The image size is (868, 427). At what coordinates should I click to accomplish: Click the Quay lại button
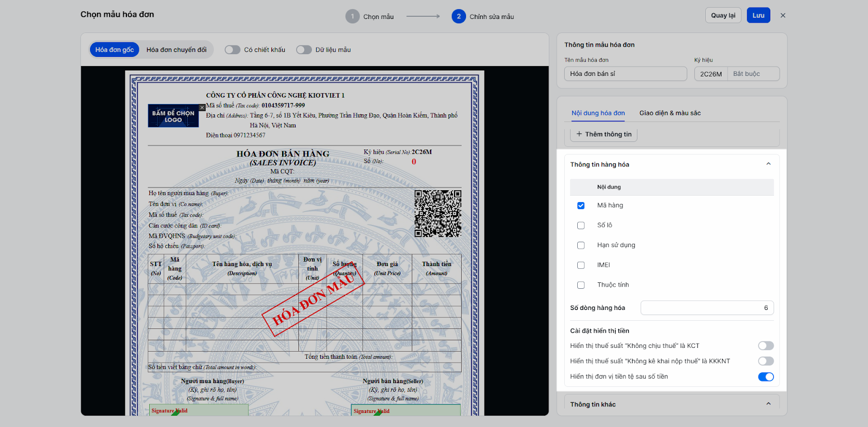(723, 15)
